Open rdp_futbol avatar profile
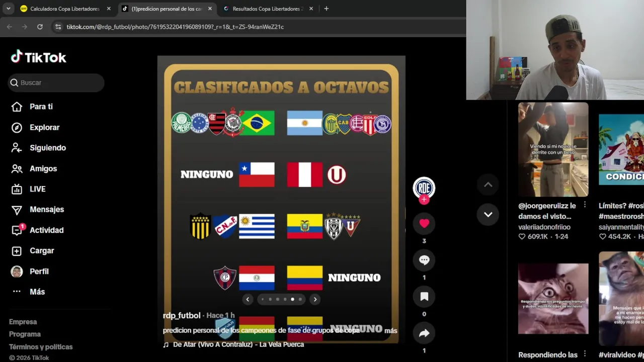Viewport: 644px width, 362px height. click(x=424, y=188)
